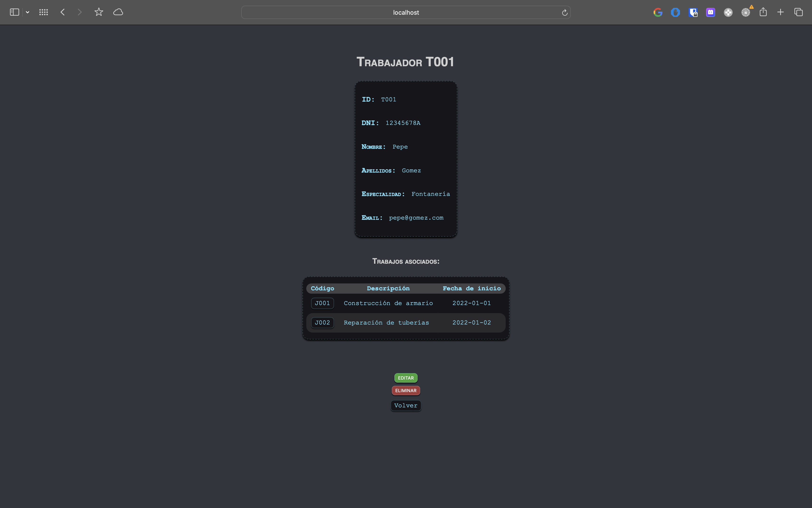Click the red ELIMINAR button
This screenshot has height=508, width=812.
coord(406,390)
